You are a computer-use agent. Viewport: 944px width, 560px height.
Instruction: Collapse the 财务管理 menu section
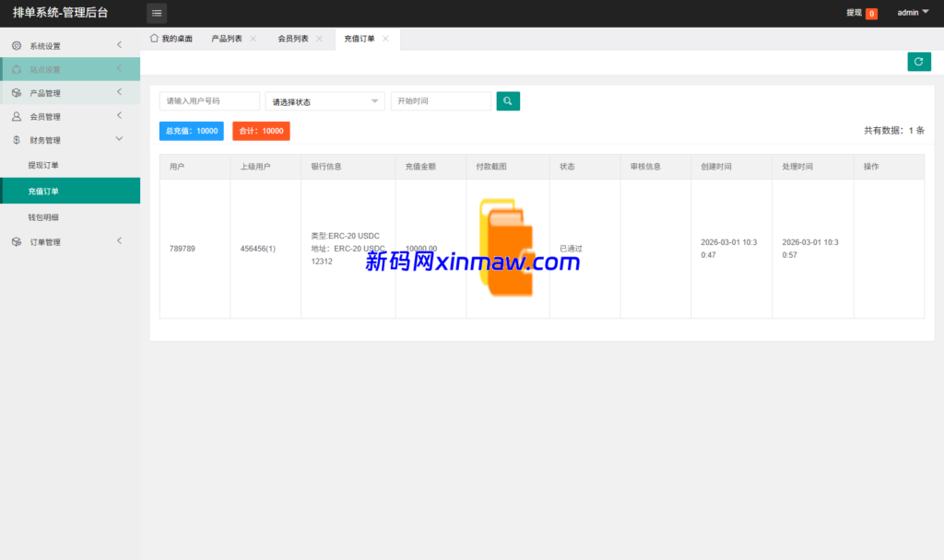coord(118,140)
